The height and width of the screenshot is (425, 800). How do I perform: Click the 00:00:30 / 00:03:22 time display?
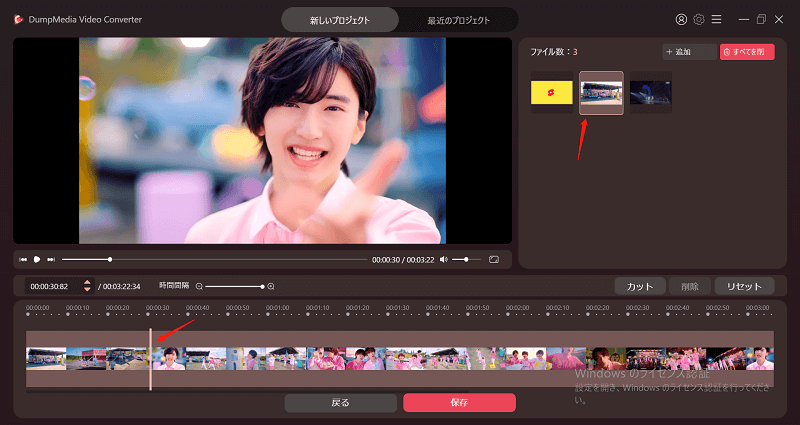[403, 260]
